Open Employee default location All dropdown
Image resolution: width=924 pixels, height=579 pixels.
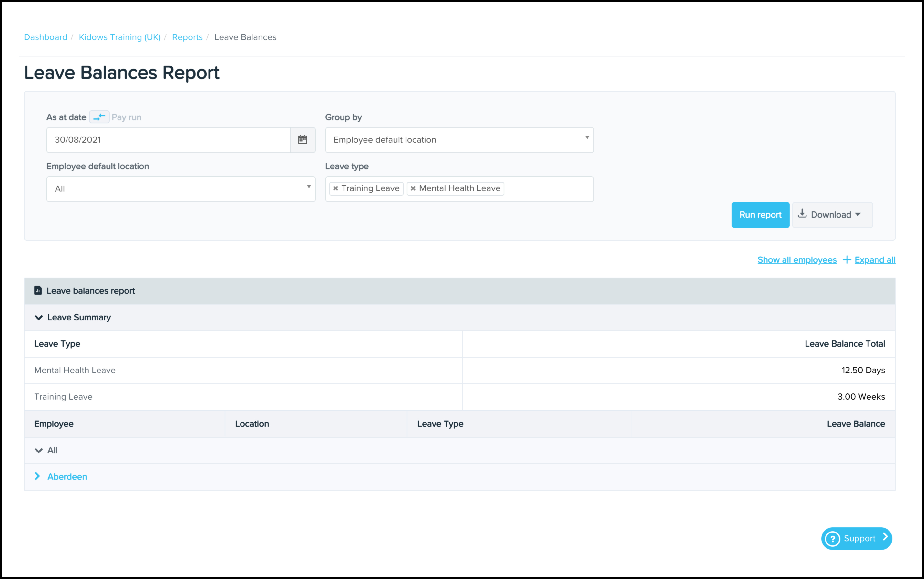(181, 189)
